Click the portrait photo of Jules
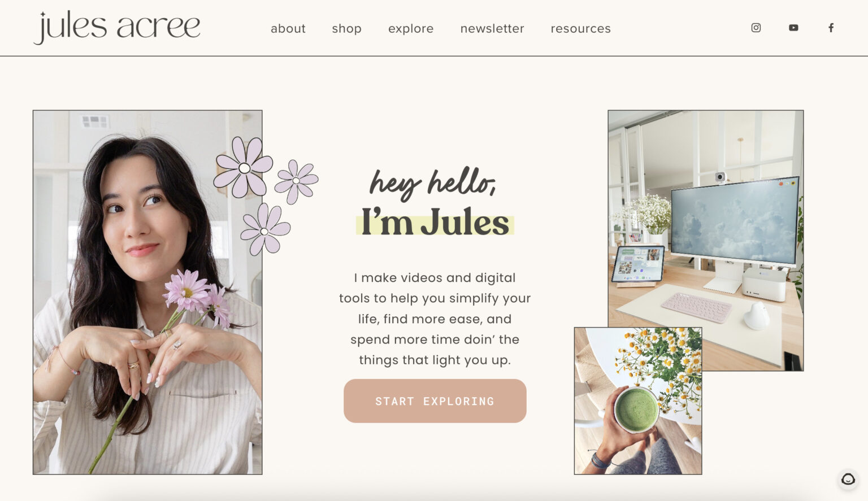Viewport: 868px width, 501px height. 147,291
